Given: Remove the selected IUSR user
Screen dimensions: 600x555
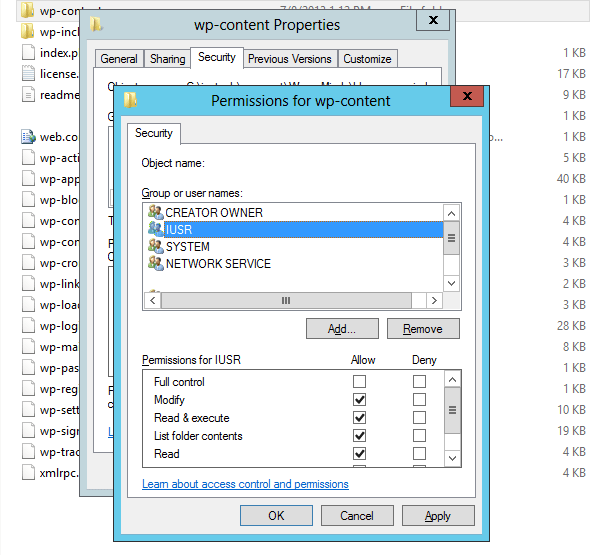Looking at the screenshot, I should 423,329.
